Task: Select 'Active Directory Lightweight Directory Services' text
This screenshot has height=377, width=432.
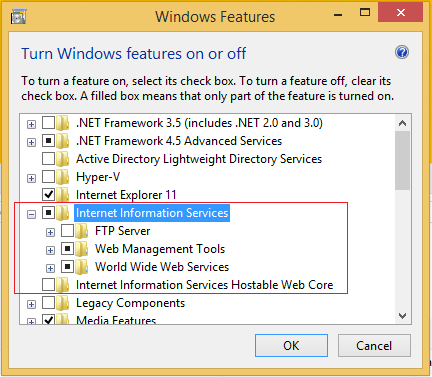Action: tap(199, 159)
